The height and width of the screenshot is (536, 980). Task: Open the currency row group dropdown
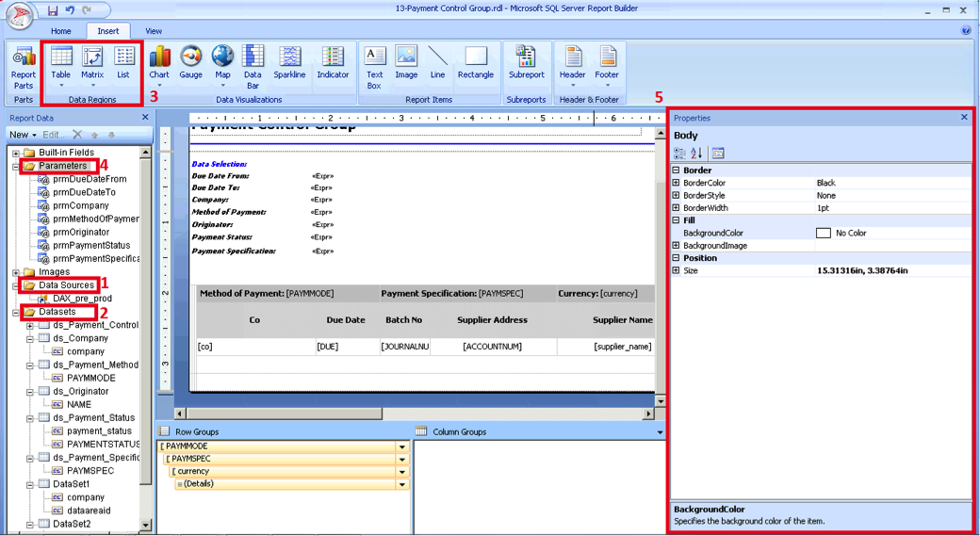click(x=402, y=472)
